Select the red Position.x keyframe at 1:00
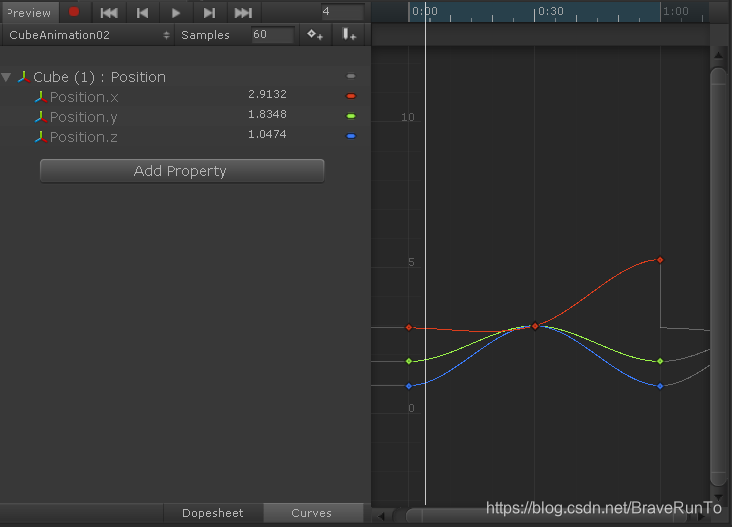This screenshot has height=527, width=732. coord(660,260)
